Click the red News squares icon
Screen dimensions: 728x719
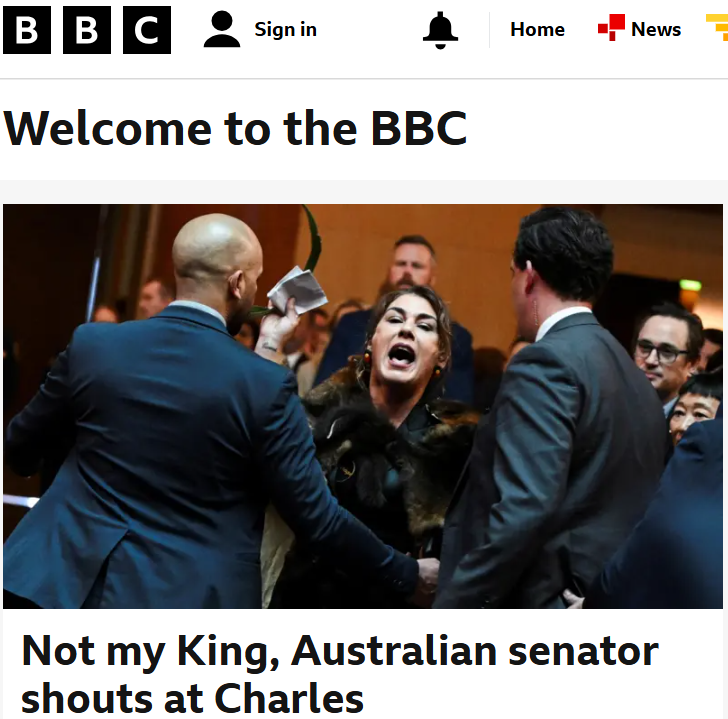pos(611,27)
